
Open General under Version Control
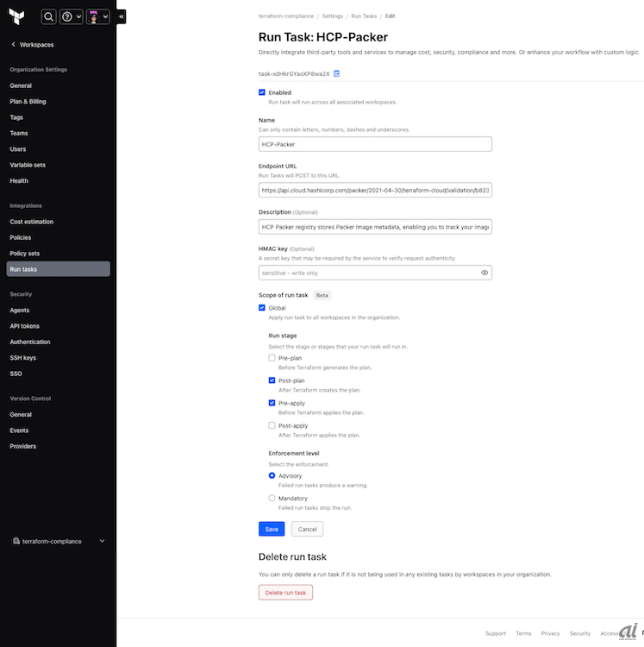[21, 415]
